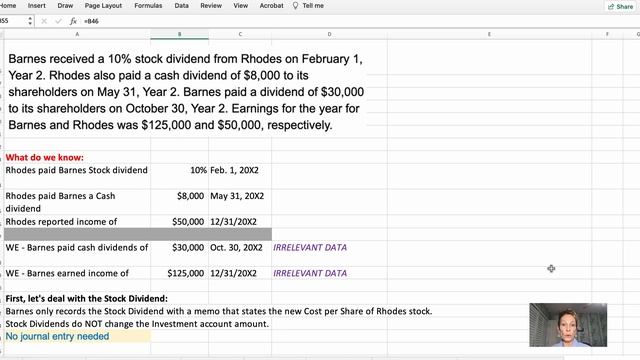Click the Share button
The width and height of the screenshot is (640, 360).
point(620,7)
